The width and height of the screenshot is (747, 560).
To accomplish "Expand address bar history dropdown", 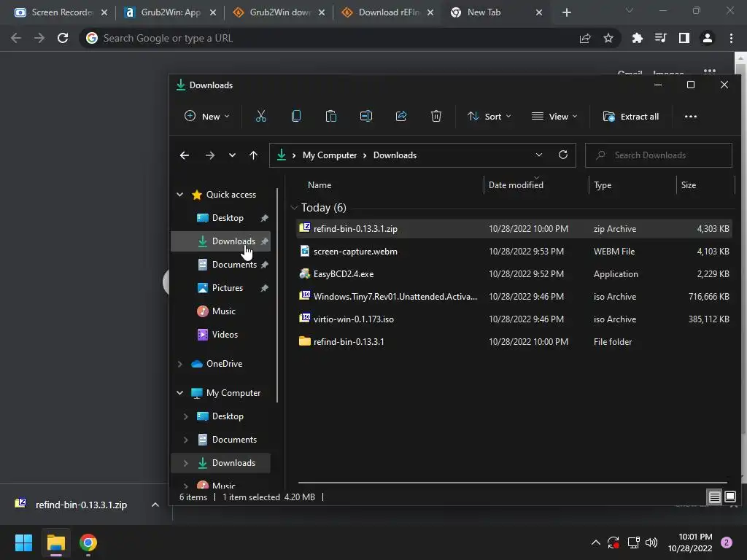I will click(539, 155).
